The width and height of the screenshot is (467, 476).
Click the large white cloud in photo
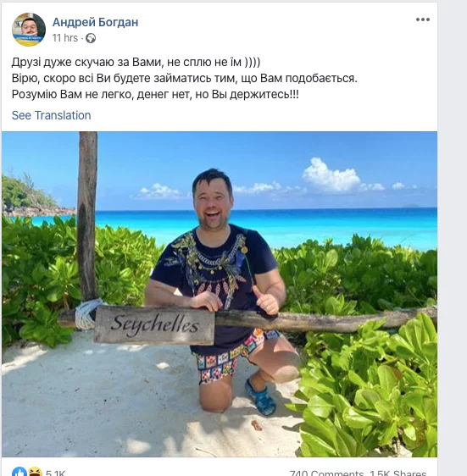tap(331, 175)
